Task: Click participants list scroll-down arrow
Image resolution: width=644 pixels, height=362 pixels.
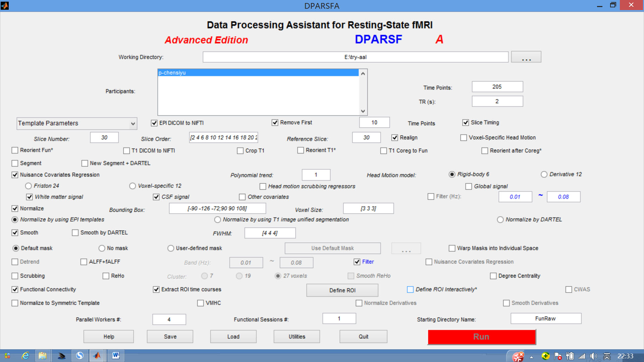Action: [x=363, y=111]
